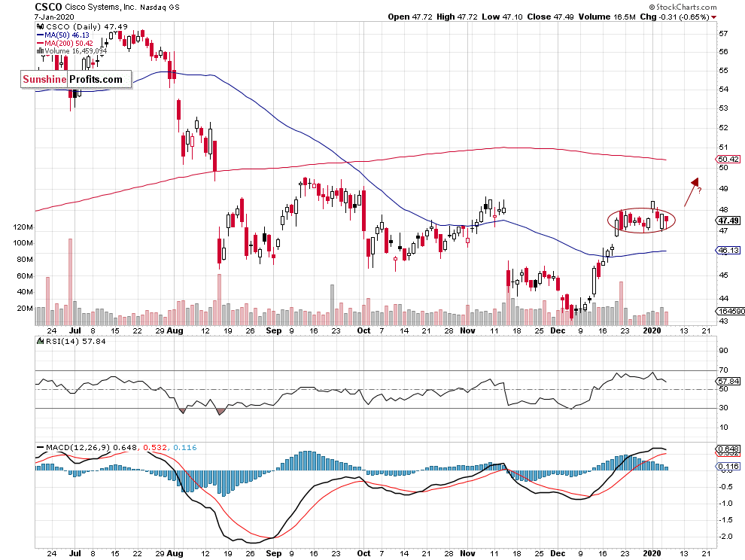This screenshot has height=560, width=745.
Task: Click the 'Aug' label under the price chart
Action: (175, 330)
